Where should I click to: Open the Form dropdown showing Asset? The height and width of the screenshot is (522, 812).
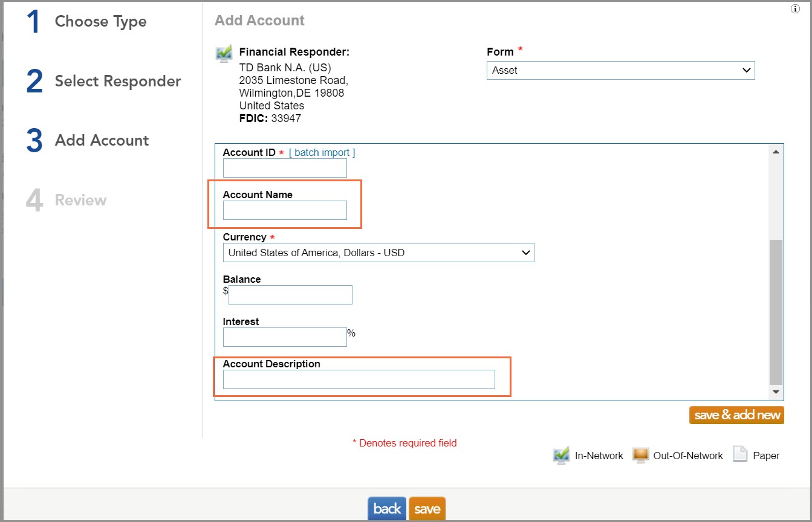tap(620, 71)
